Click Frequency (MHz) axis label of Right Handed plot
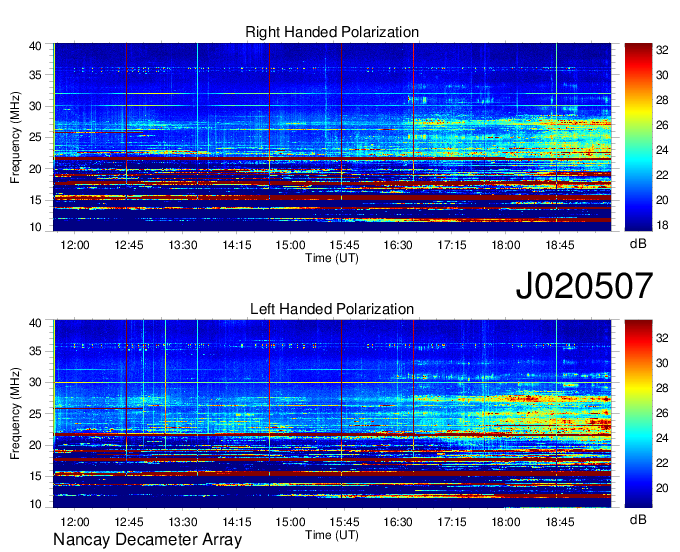Screen dimensions: 680x552 (15, 137)
